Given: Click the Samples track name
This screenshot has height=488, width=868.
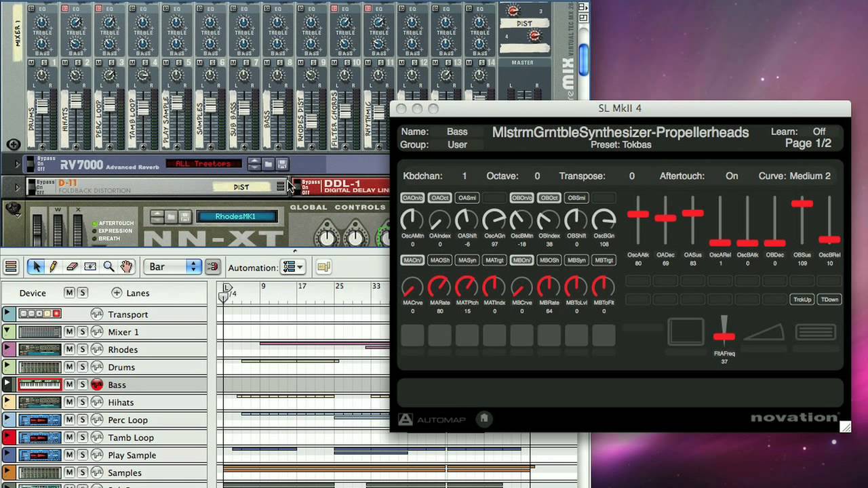Looking at the screenshot, I should tap(125, 473).
